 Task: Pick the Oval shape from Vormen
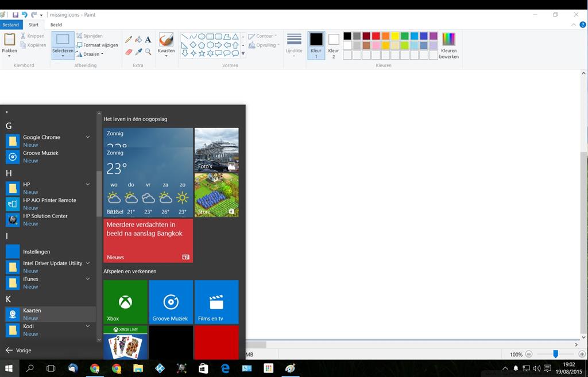202,37
